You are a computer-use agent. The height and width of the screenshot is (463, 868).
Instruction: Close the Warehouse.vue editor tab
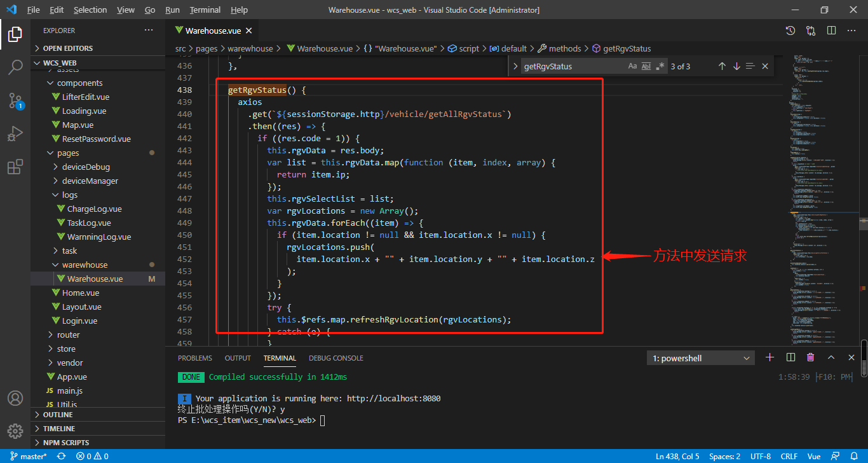(248, 31)
